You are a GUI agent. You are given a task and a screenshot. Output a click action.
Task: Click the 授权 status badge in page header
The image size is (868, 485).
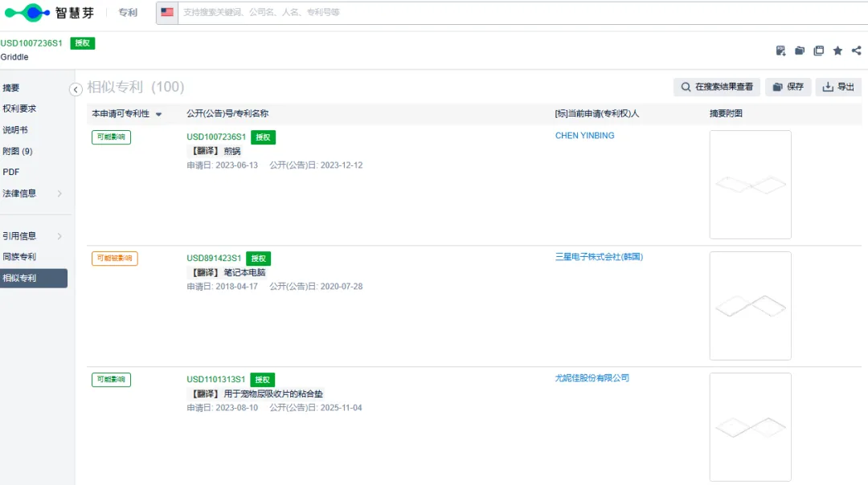(x=83, y=43)
